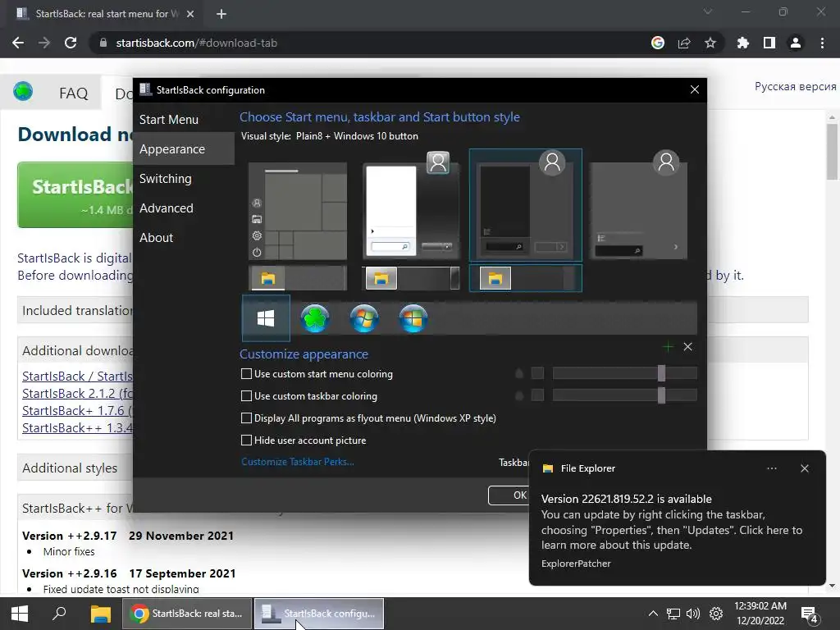Open Chrome tab search dropdown
The height and width of the screenshot is (630, 840).
coord(708,11)
